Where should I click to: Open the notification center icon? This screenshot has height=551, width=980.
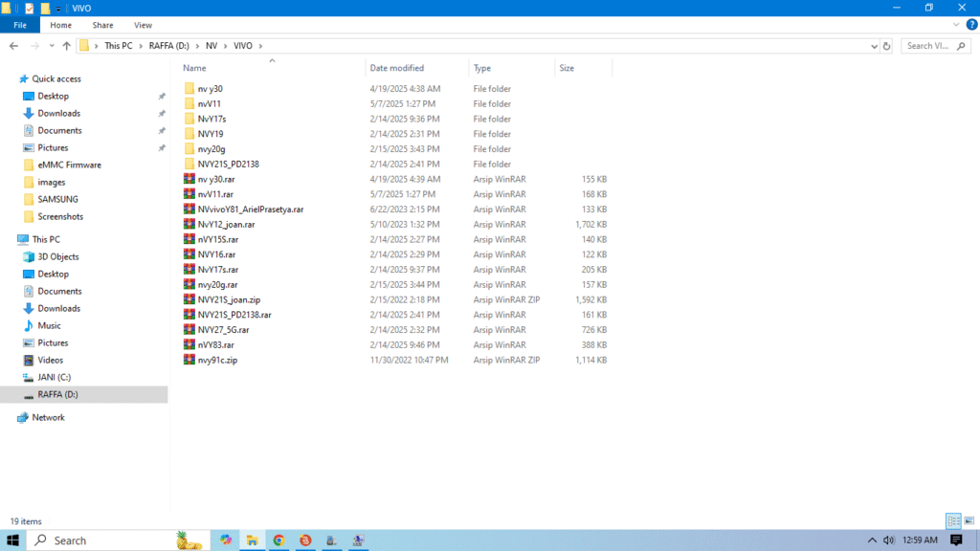[956, 540]
